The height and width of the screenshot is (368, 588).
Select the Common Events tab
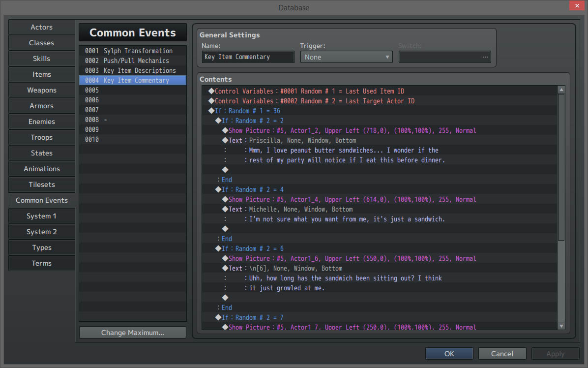[42, 200]
